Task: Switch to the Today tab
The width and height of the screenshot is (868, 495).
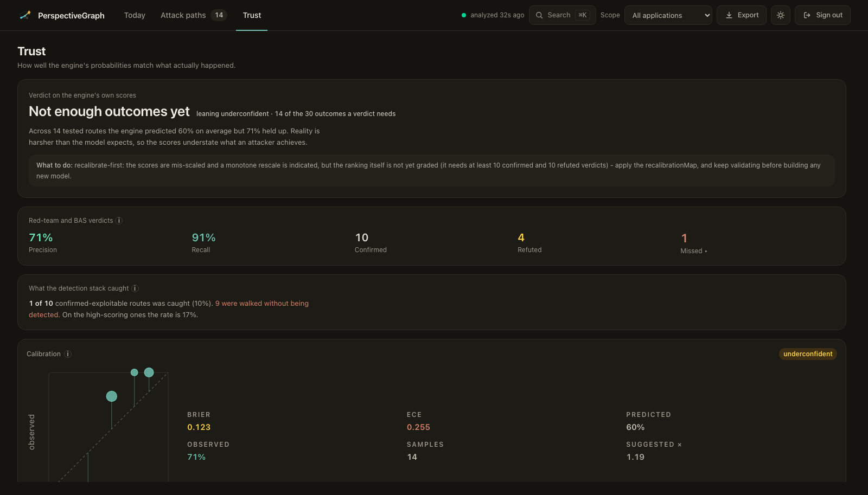Action: click(x=135, y=15)
